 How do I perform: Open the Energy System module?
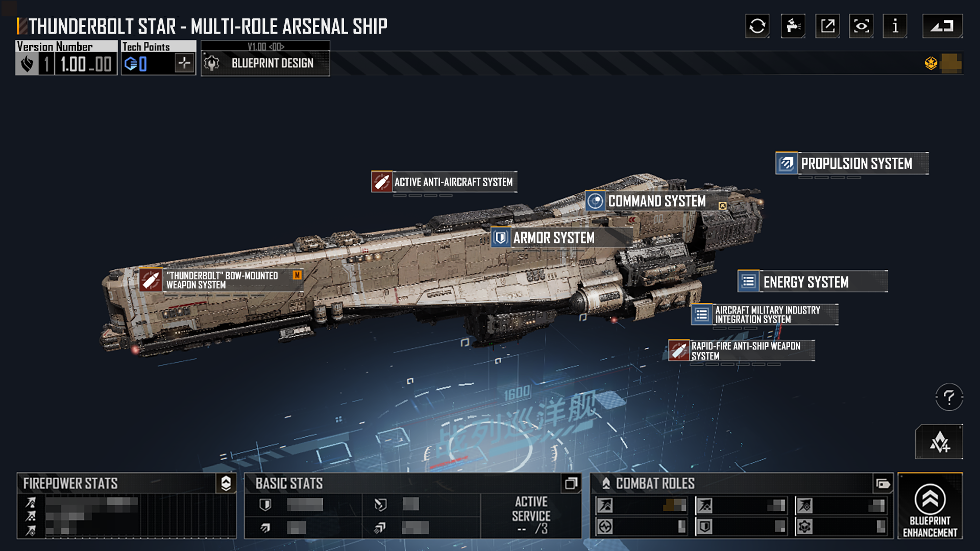813,282
